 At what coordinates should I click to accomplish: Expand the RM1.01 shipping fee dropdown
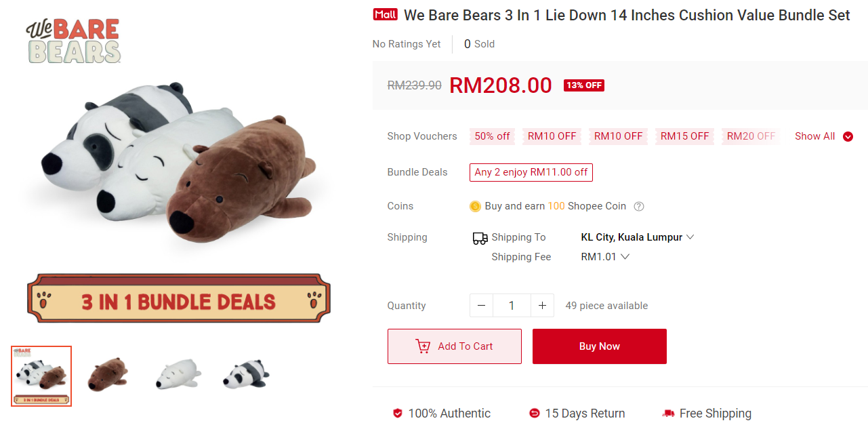605,257
